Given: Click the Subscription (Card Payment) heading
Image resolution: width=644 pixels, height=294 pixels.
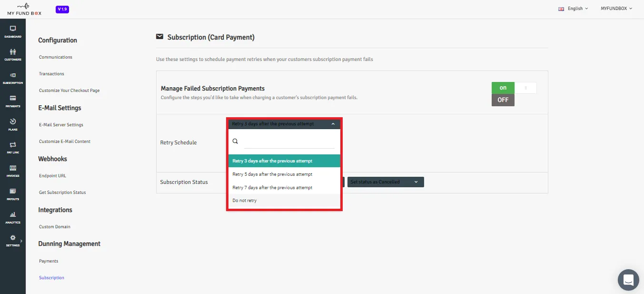Looking at the screenshot, I should pos(211,37).
